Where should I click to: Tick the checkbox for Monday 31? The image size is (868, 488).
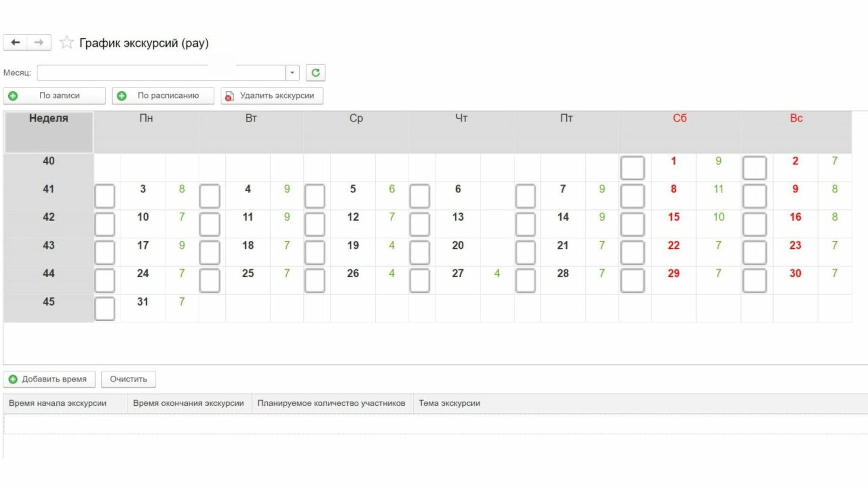click(105, 309)
